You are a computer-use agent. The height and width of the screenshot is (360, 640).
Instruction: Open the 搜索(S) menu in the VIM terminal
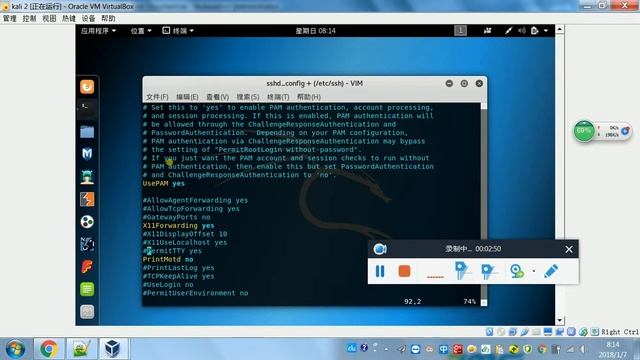(x=248, y=97)
